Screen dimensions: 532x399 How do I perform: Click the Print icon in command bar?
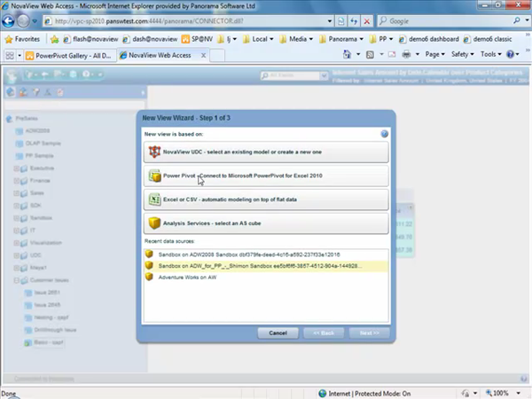tap(406, 54)
